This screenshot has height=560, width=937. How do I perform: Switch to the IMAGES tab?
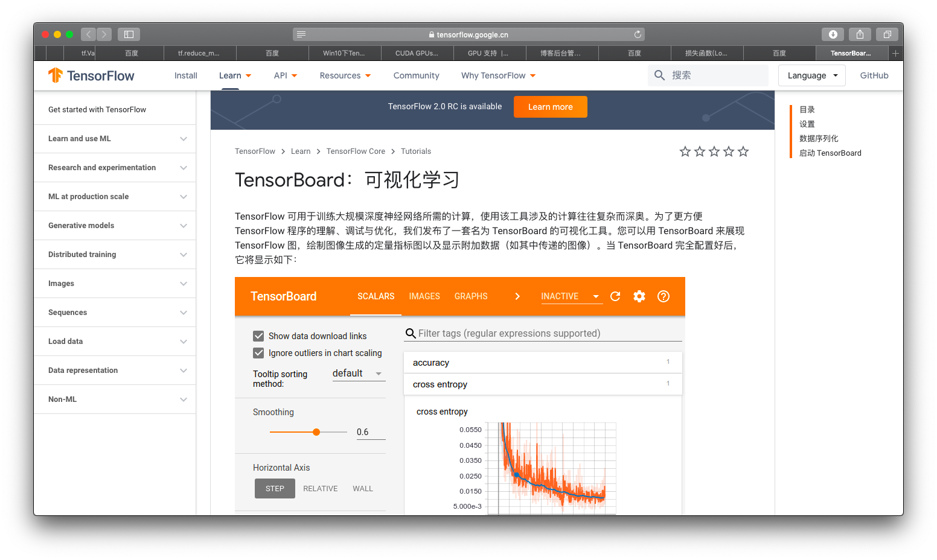coord(424,296)
